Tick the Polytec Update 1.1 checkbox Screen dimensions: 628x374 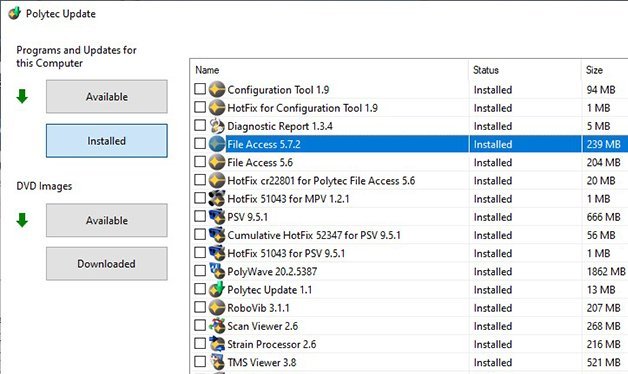click(x=200, y=289)
